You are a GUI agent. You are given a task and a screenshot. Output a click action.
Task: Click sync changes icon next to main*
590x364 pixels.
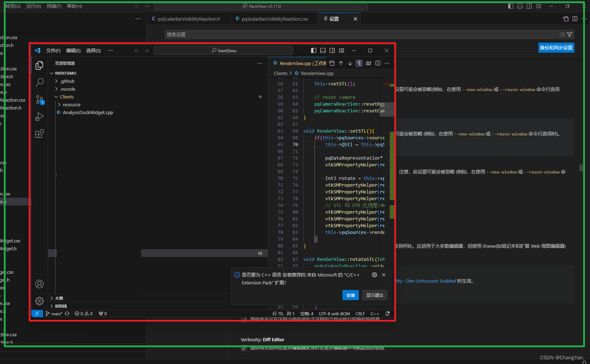[67, 314]
